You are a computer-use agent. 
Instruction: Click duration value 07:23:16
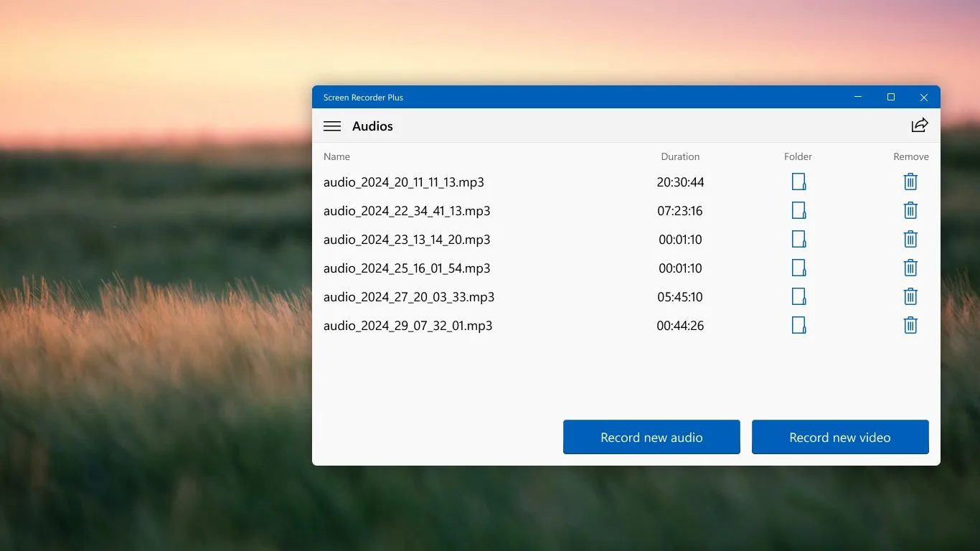click(x=680, y=211)
